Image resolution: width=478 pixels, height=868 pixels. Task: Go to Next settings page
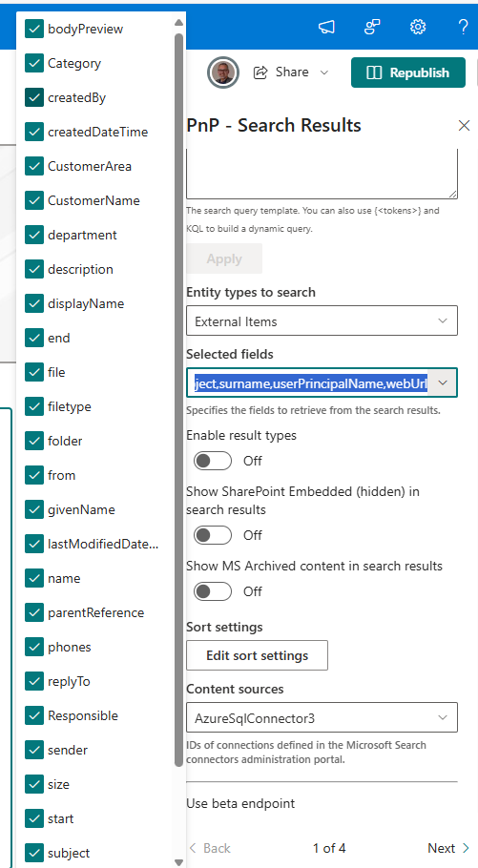(x=448, y=848)
